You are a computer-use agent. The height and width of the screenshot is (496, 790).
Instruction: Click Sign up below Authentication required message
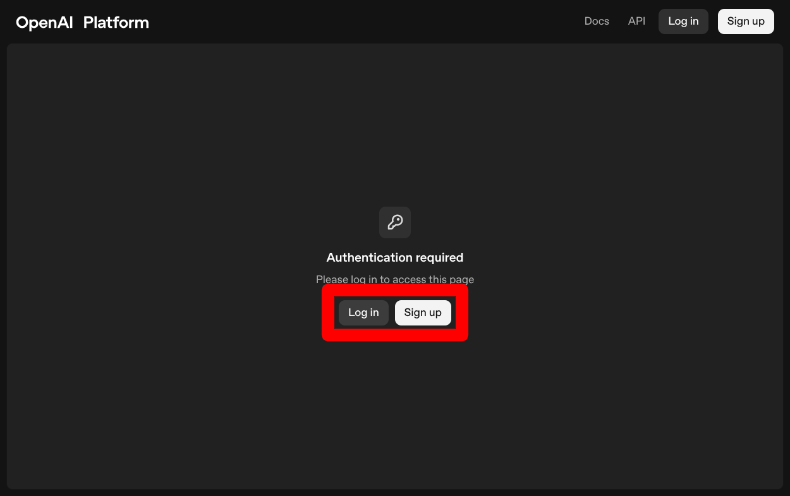(423, 313)
